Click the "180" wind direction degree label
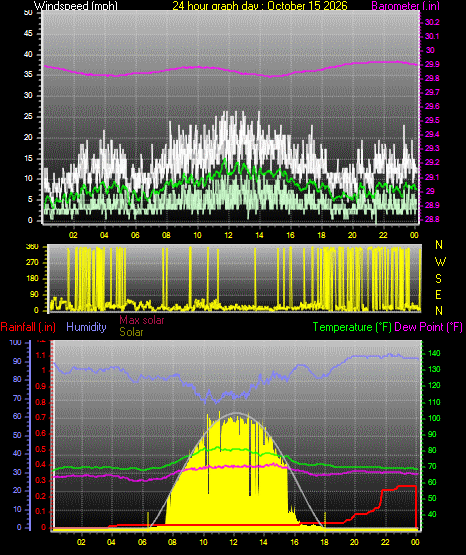 (x=32, y=279)
